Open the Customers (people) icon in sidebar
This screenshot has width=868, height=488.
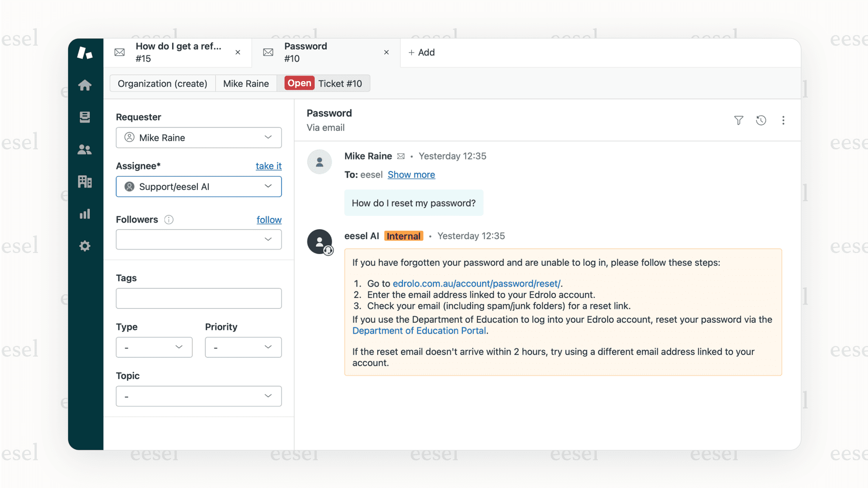coord(85,149)
